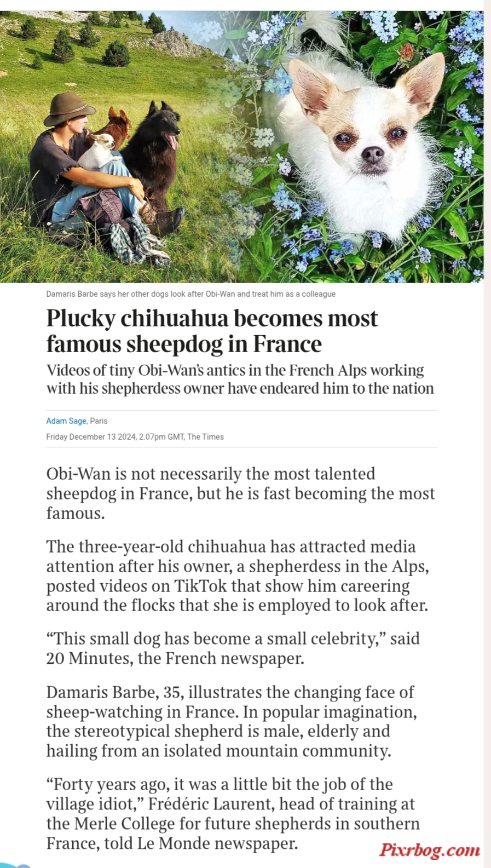
Task: Click the blue bubble icon at bottom-left corner
Action: pyautogui.click(x=15, y=865)
